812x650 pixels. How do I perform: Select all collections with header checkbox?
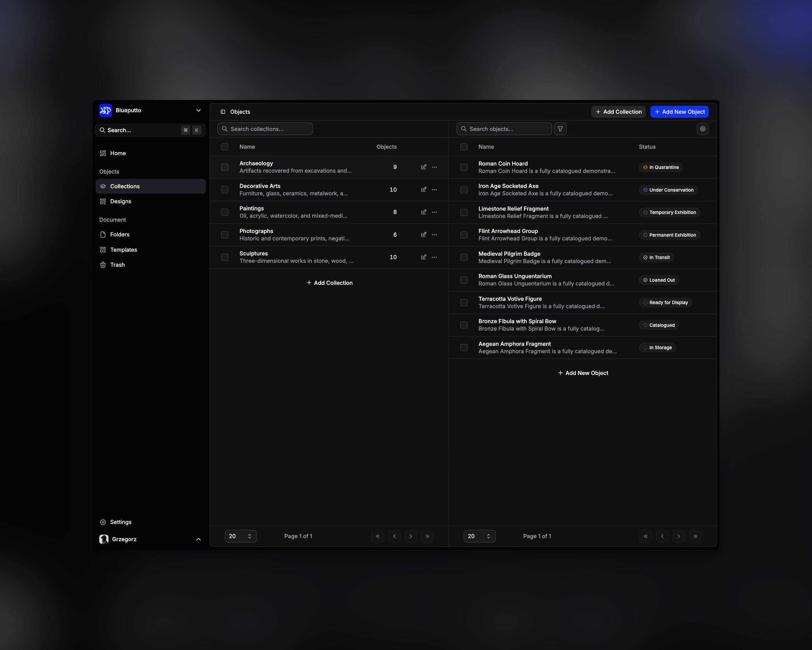[225, 147]
